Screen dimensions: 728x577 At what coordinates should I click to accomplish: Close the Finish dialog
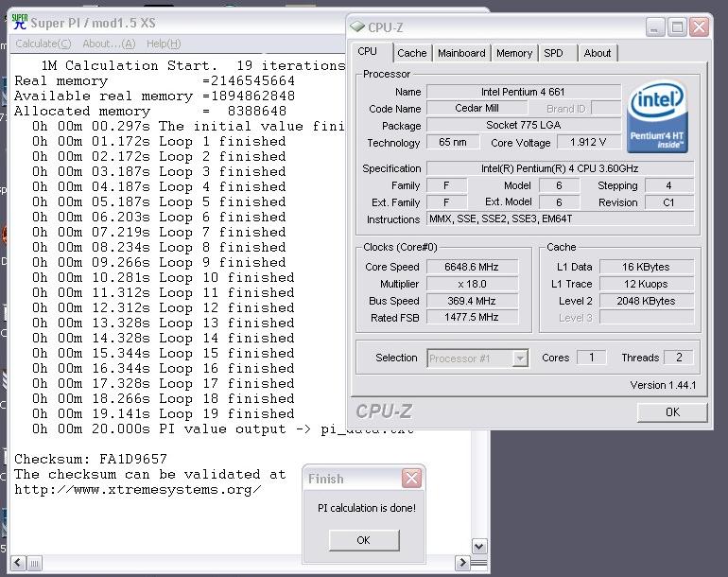(411, 478)
